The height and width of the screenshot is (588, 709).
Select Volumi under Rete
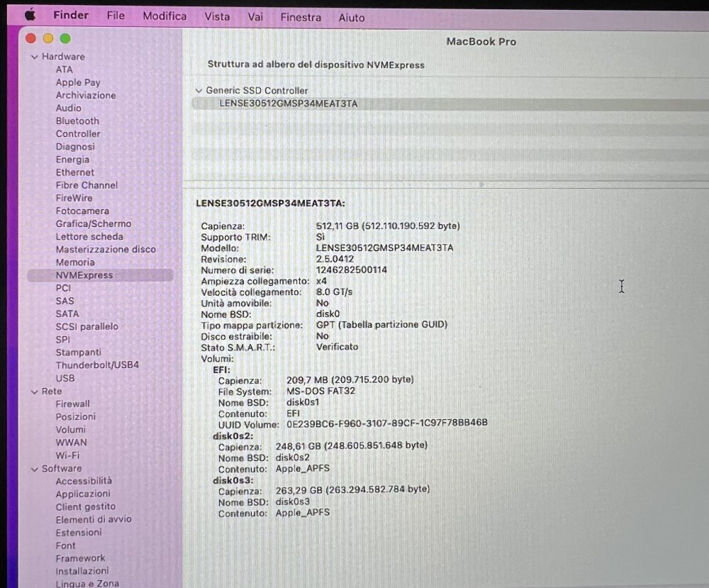tap(70, 429)
